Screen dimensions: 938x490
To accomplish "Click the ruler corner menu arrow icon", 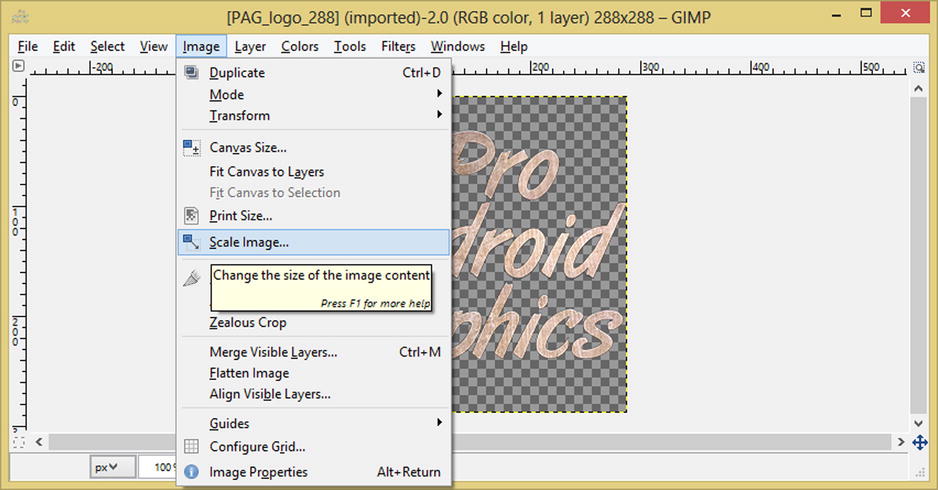I will pyautogui.click(x=19, y=66).
